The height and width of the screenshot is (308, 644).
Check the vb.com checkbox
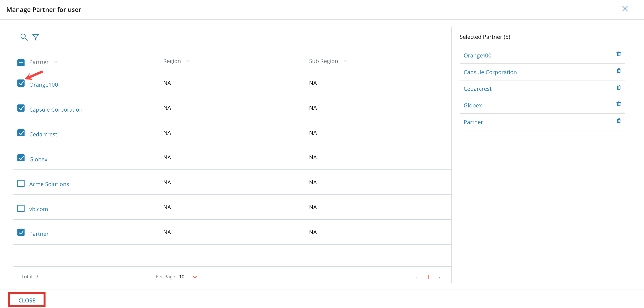click(x=21, y=208)
